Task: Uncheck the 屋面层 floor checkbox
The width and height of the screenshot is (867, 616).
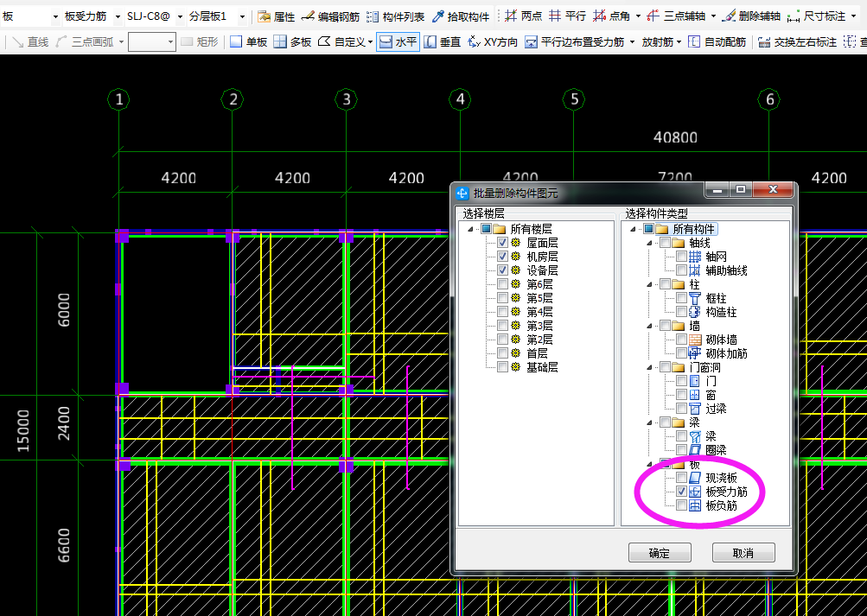Action: pyautogui.click(x=502, y=243)
